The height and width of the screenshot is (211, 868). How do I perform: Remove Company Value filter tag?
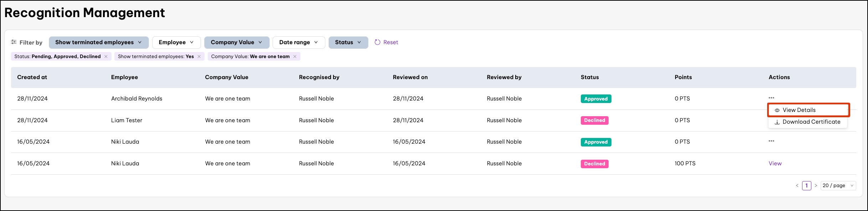click(295, 57)
